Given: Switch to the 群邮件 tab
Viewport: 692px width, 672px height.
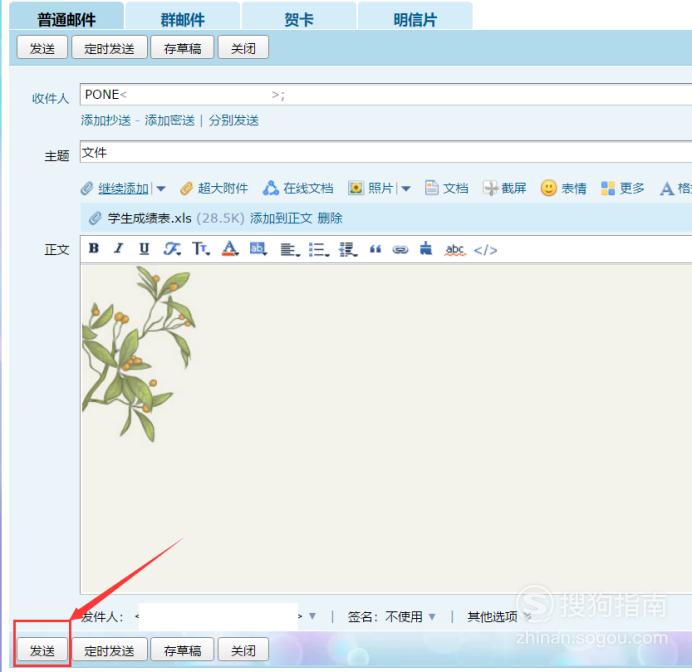Looking at the screenshot, I should coord(183,17).
